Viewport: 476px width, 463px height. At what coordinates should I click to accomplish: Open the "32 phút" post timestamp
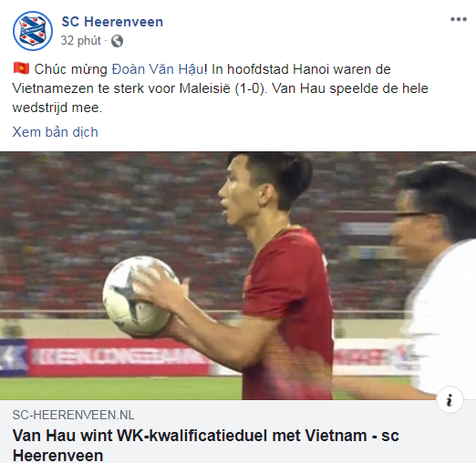[x=80, y=41]
